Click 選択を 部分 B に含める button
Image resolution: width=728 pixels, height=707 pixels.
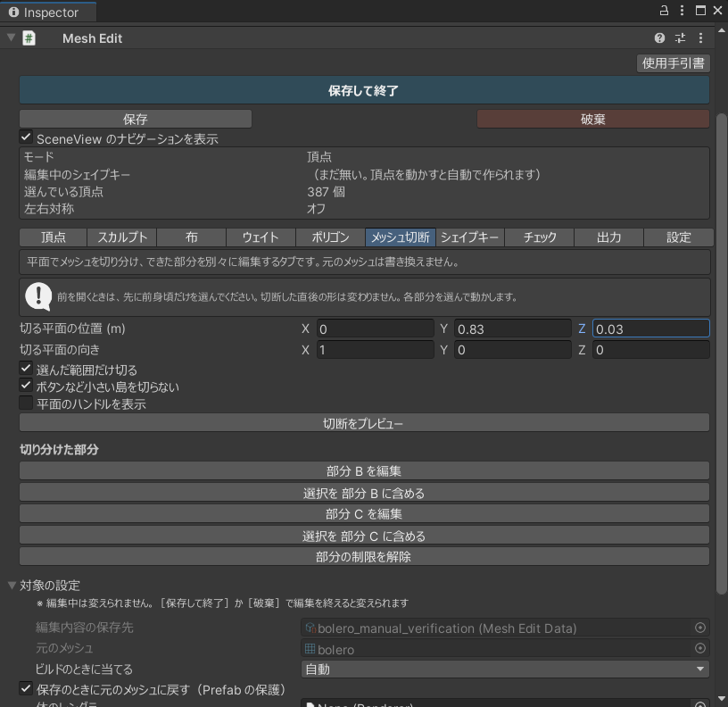[x=364, y=493]
